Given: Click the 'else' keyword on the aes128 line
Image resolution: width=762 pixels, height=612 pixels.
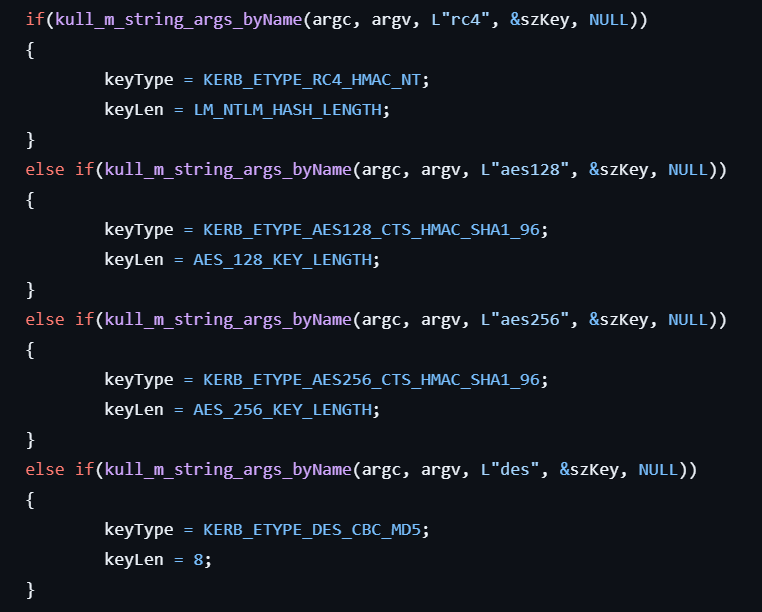Looking at the screenshot, I should click(x=45, y=170).
